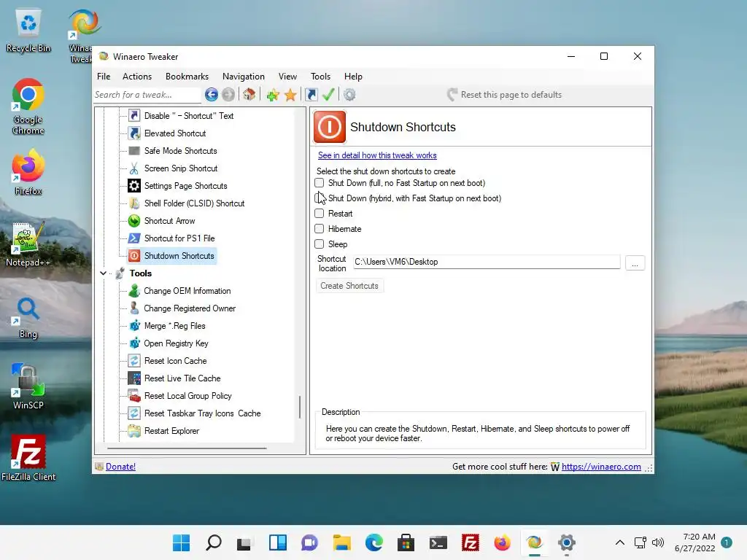
Task: Select the Screen Snip Shortcut scissors icon
Action: point(134,168)
